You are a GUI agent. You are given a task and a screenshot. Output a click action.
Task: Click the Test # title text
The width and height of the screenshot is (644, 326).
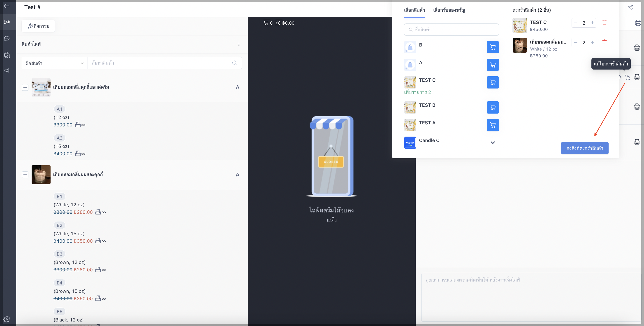(x=32, y=7)
